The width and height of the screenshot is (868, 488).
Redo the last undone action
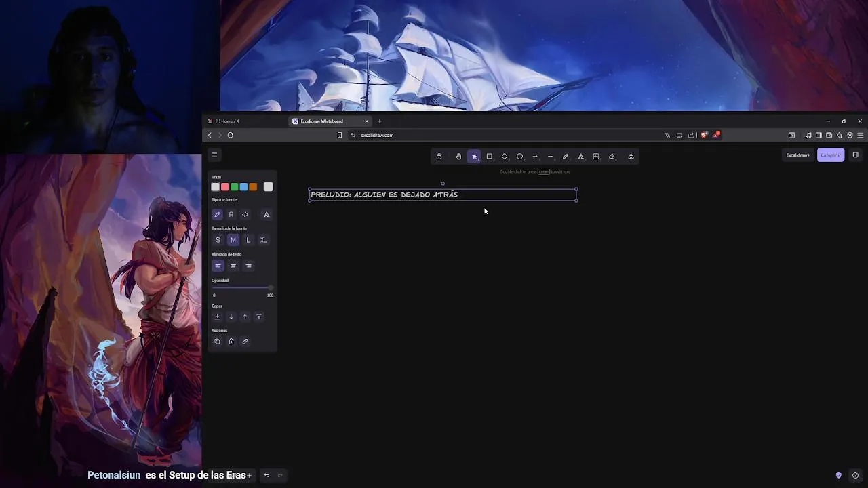(280, 475)
